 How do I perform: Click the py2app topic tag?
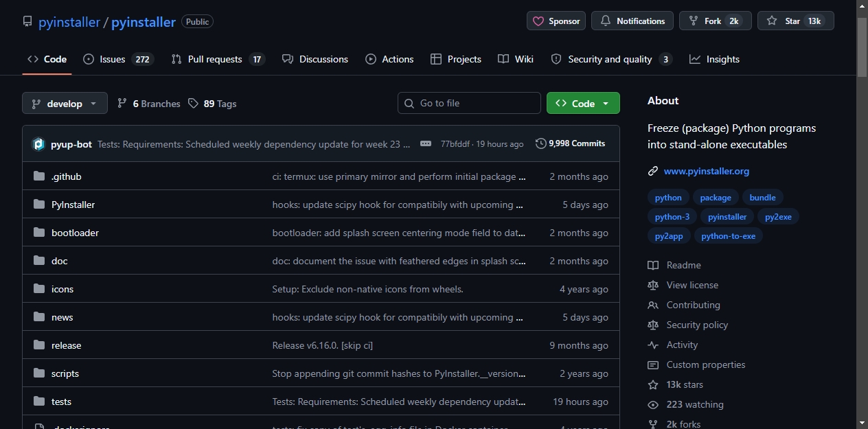point(669,236)
